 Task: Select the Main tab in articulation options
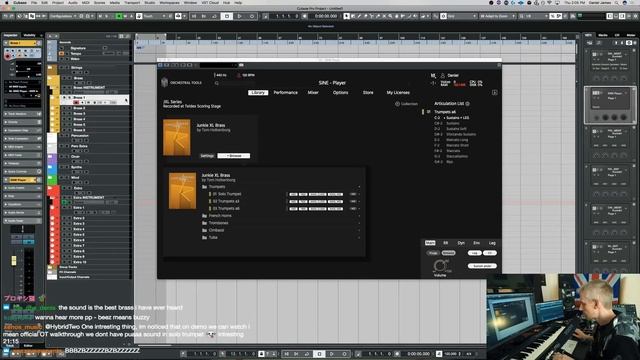pos(430,243)
